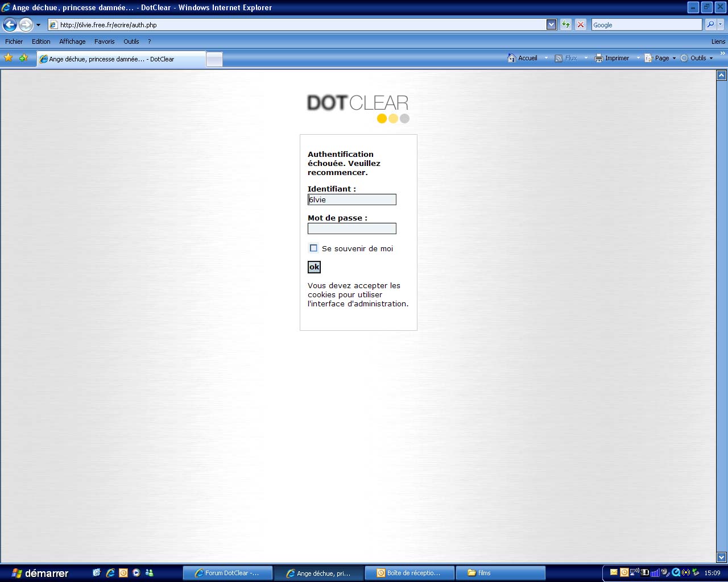Click the envelope icon in system tray
728x582 pixels.
614,572
